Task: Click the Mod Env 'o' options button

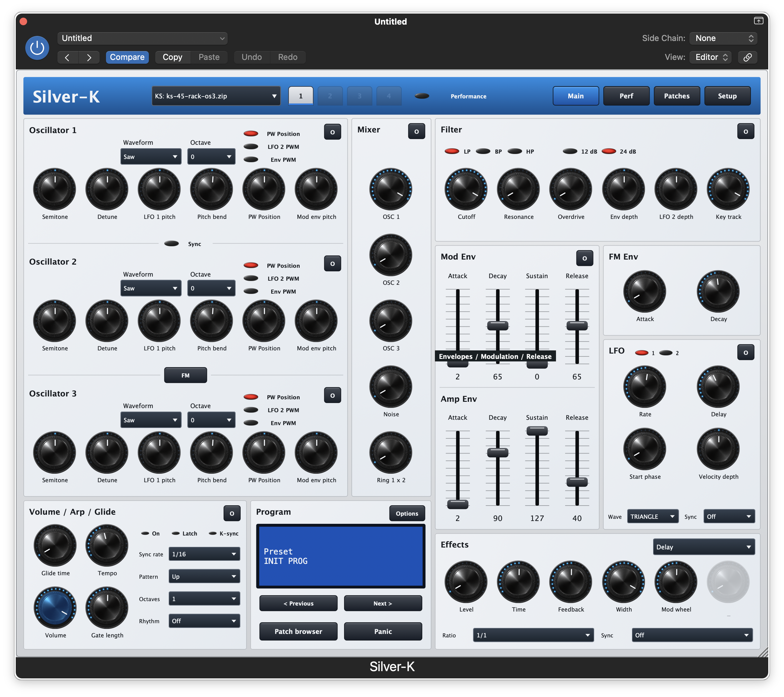Action: pyautogui.click(x=584, y=258)
